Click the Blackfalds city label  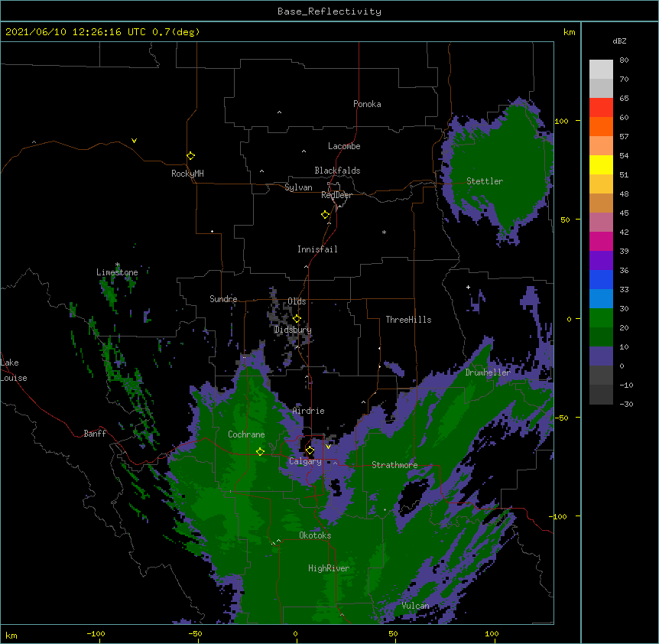click(337, 171)
